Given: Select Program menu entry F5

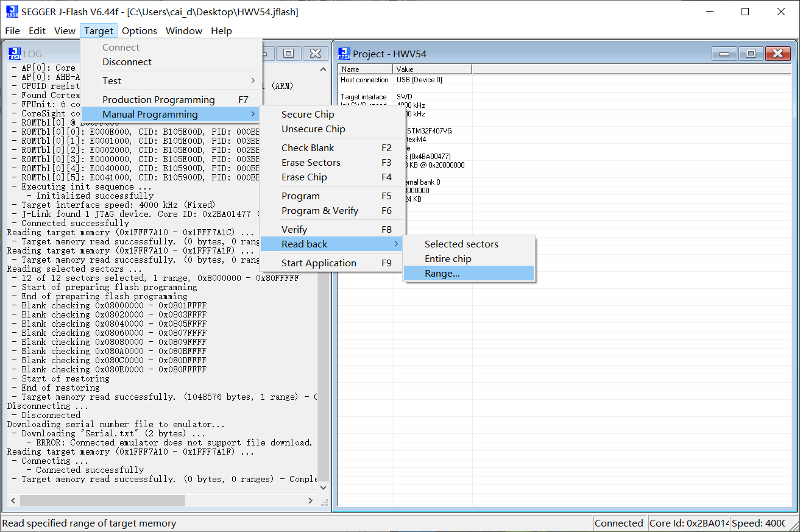Looking at the screenshot, I should 331,196.
